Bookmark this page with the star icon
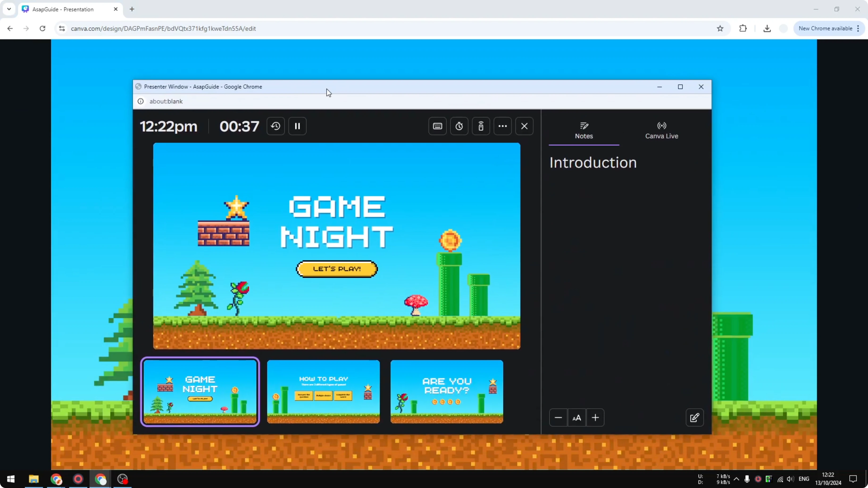 [x=720, y=28]
